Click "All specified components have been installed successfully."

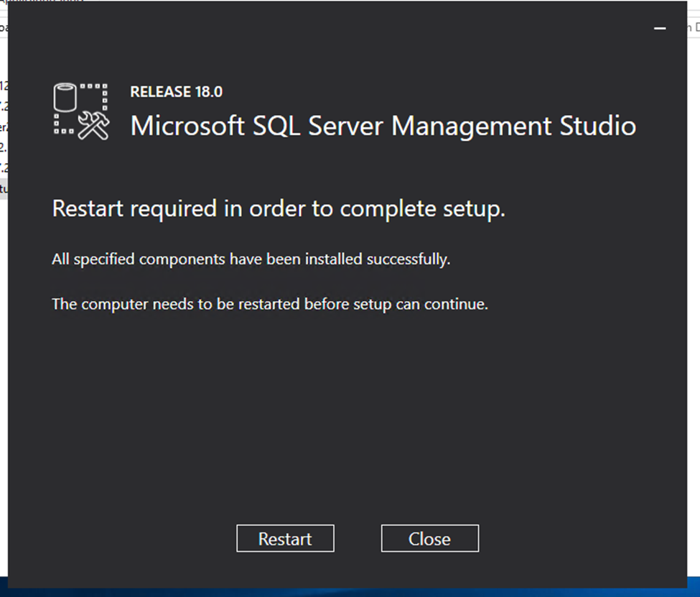[251, 259]
